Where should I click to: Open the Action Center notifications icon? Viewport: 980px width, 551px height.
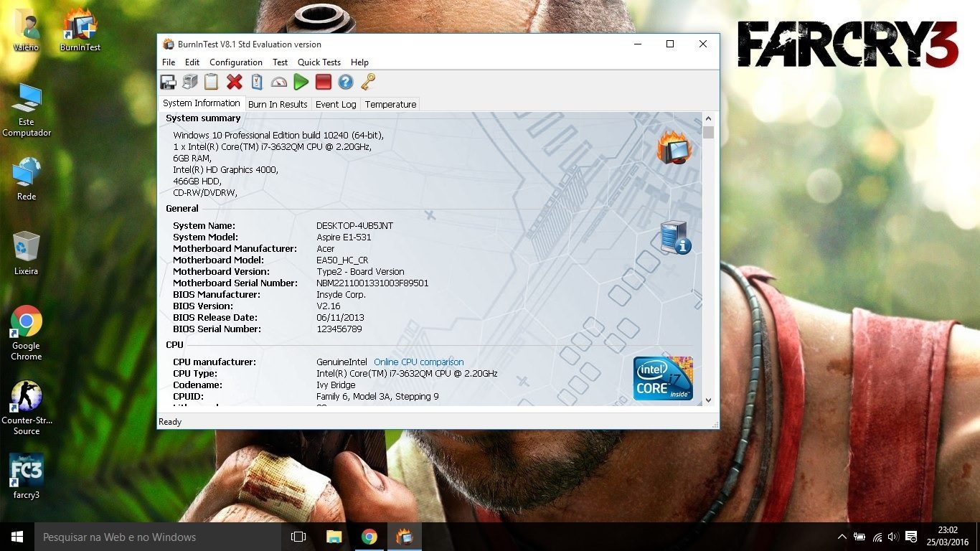(911, 537)
